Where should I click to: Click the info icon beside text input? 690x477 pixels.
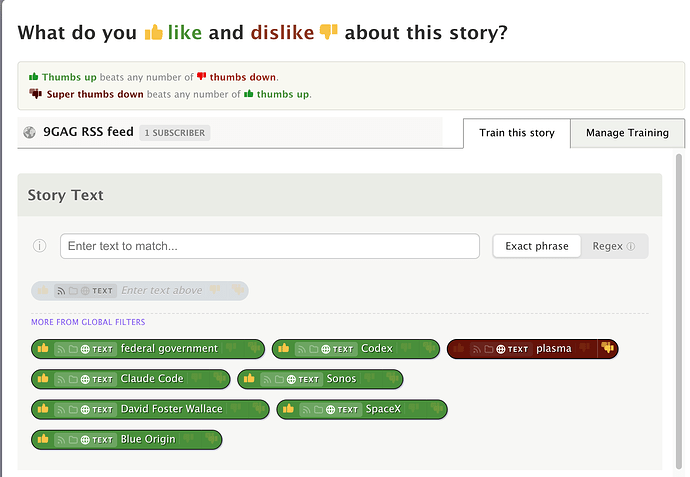click(40, 246)
